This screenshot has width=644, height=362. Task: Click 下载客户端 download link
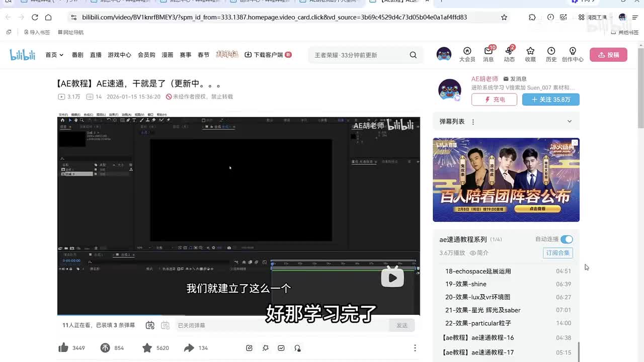(268, 55)
